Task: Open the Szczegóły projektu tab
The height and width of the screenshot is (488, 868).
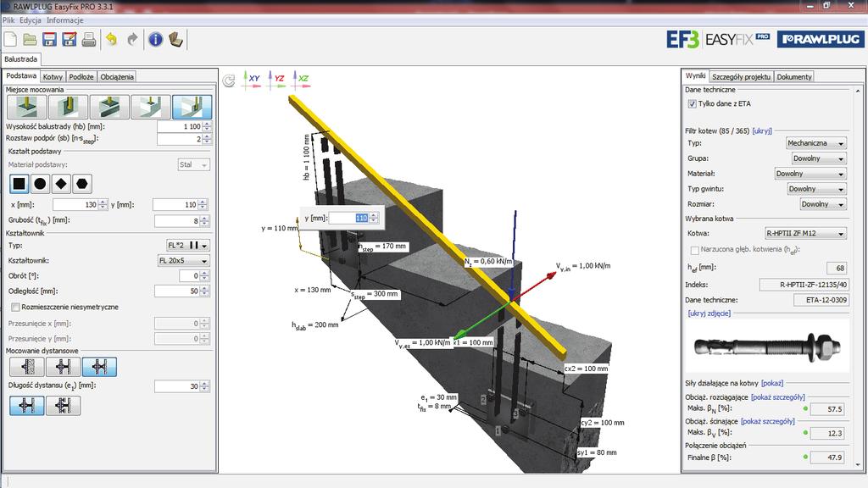Action: click(741, 77)
